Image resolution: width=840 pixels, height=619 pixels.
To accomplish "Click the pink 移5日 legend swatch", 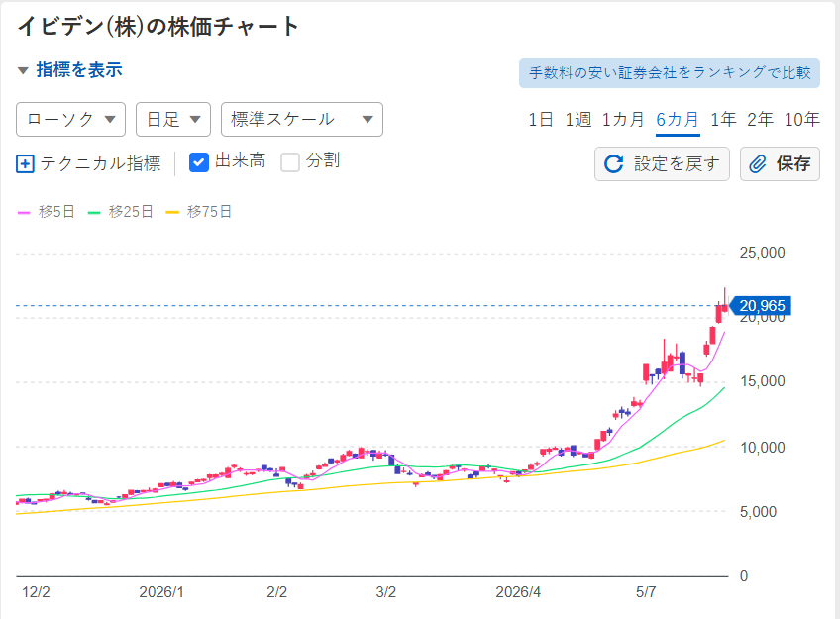I will (24, 213).
